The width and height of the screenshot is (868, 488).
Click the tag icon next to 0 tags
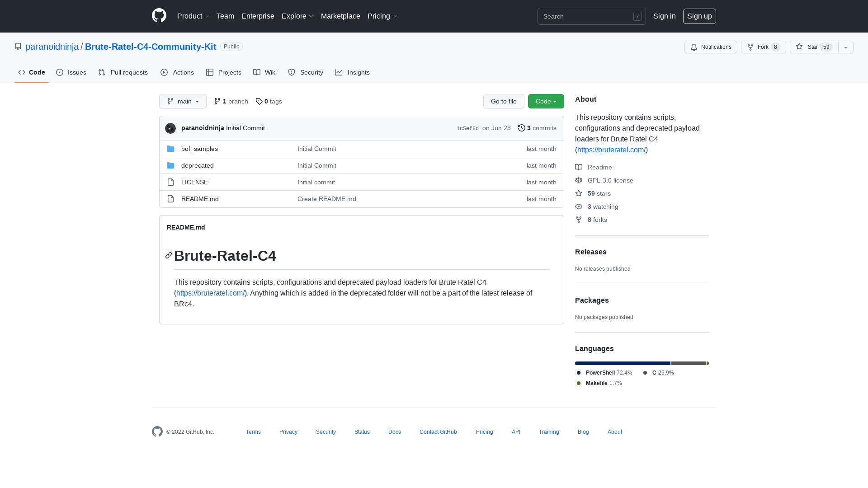[259, 101]
